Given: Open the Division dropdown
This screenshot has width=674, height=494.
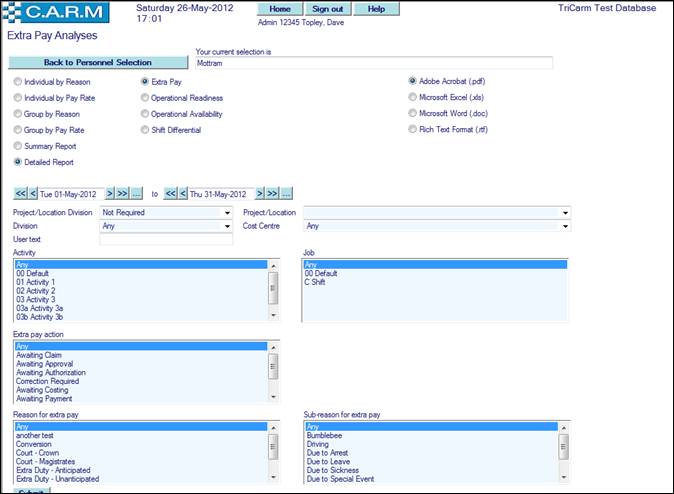Looking at the screenshot, I should point(227,226).
